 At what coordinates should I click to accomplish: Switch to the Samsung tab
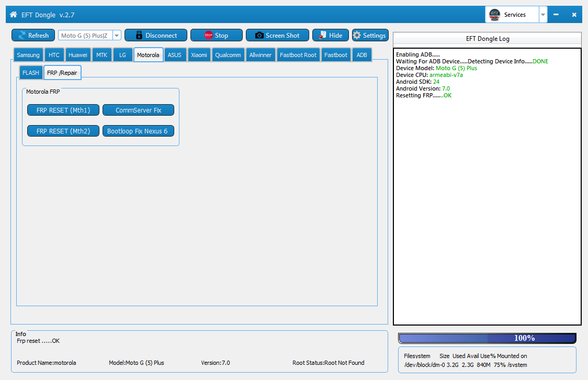pyautogui.click(x=28, y=55)
